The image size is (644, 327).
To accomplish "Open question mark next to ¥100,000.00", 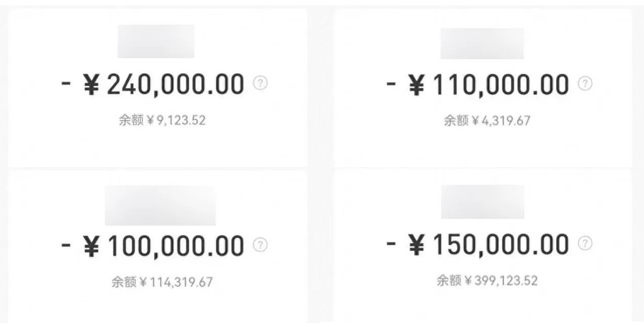I will tap(260, 245).
